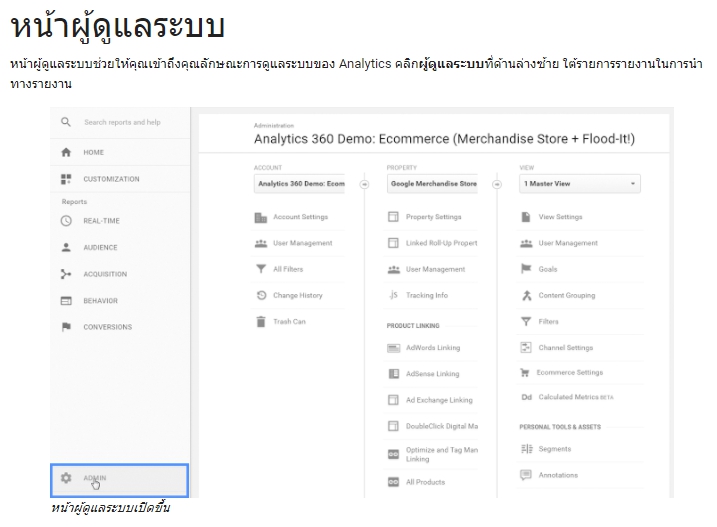Click the Annotations speech bubble icon

coord(526,475)
